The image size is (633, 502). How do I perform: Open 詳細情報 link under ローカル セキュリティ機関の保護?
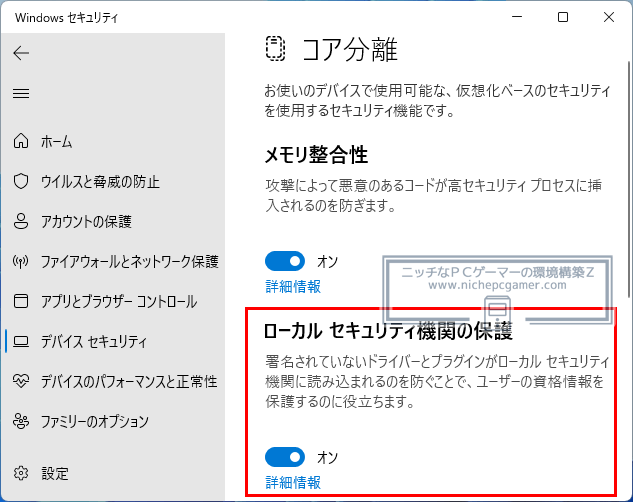tap(293, 482)
